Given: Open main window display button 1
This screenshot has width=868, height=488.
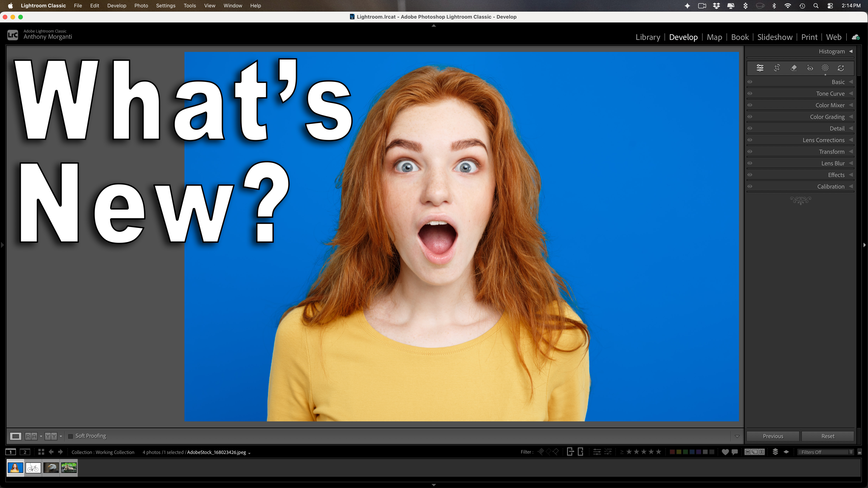Looking at the screenshot, I should coord(11,452).
